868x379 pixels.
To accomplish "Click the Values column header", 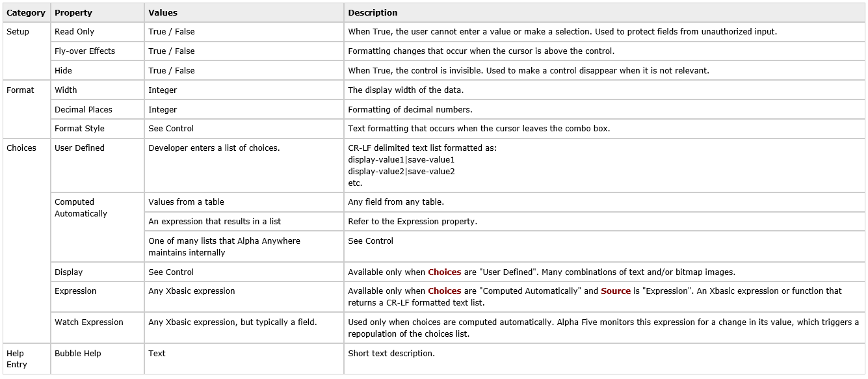I will pyautogui.click(x=244, y=12).
